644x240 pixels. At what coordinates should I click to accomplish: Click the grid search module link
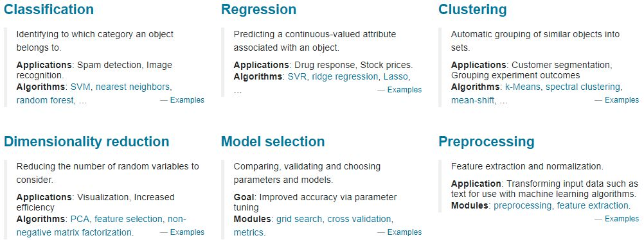coord(299,219)
